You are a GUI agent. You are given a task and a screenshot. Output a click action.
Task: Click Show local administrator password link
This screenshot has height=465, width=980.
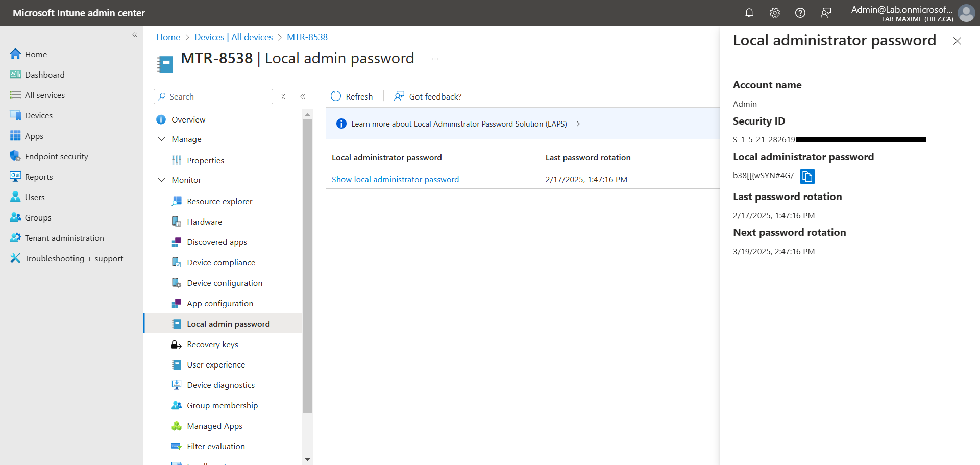[395, 179]
